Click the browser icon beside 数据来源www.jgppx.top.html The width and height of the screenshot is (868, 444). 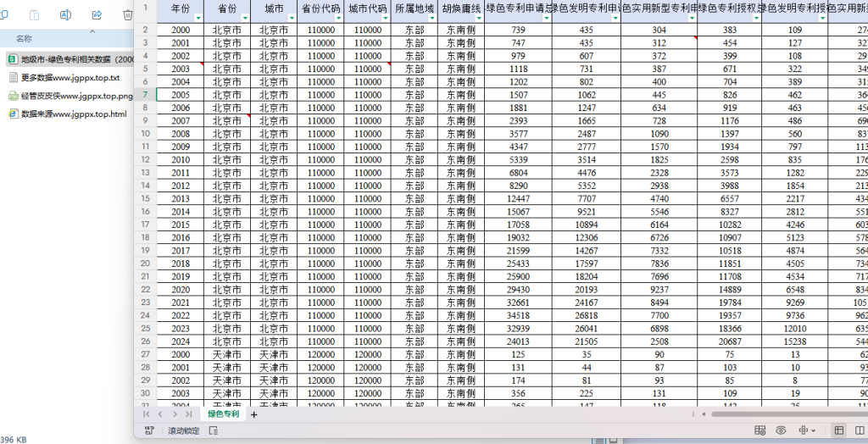(x=14, y=114)
